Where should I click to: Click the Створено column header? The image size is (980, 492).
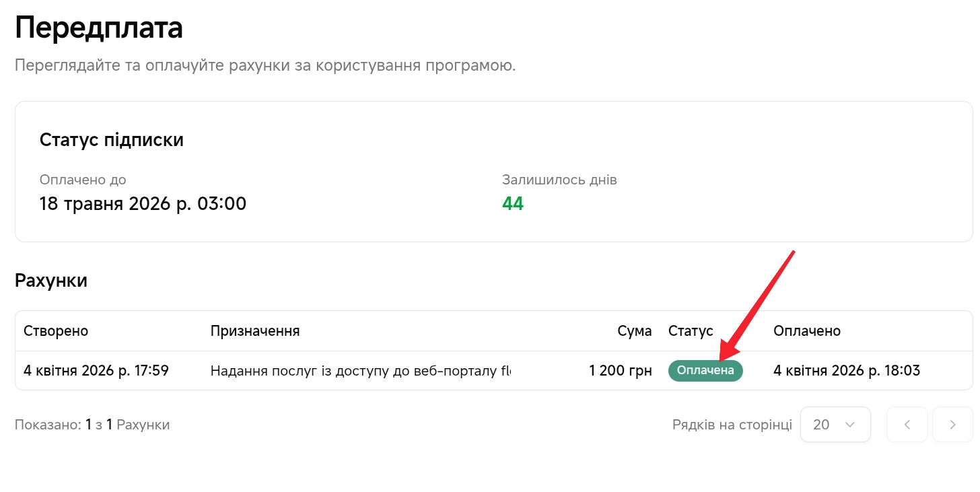[x=56, y=331]
